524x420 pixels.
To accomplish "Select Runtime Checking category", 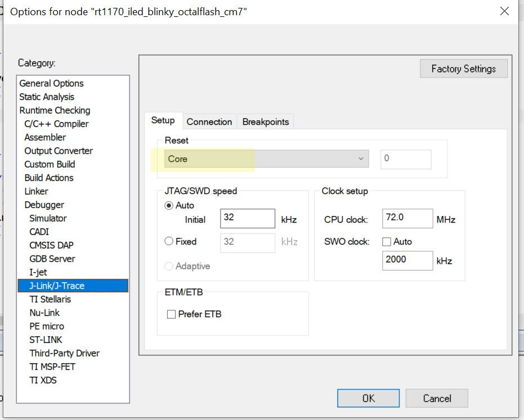I will 55,110.
